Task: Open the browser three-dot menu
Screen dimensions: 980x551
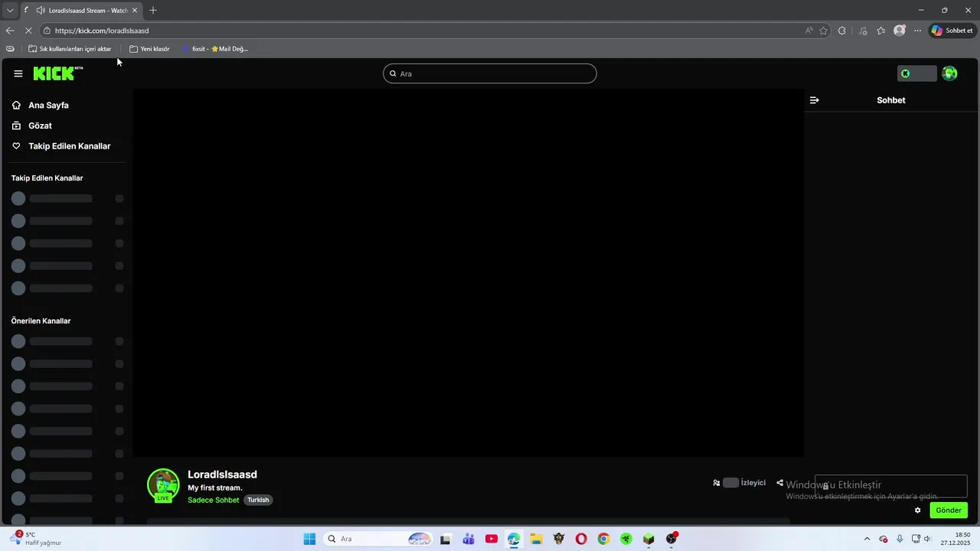Action: pyautogui.click(x=918, y=31)
